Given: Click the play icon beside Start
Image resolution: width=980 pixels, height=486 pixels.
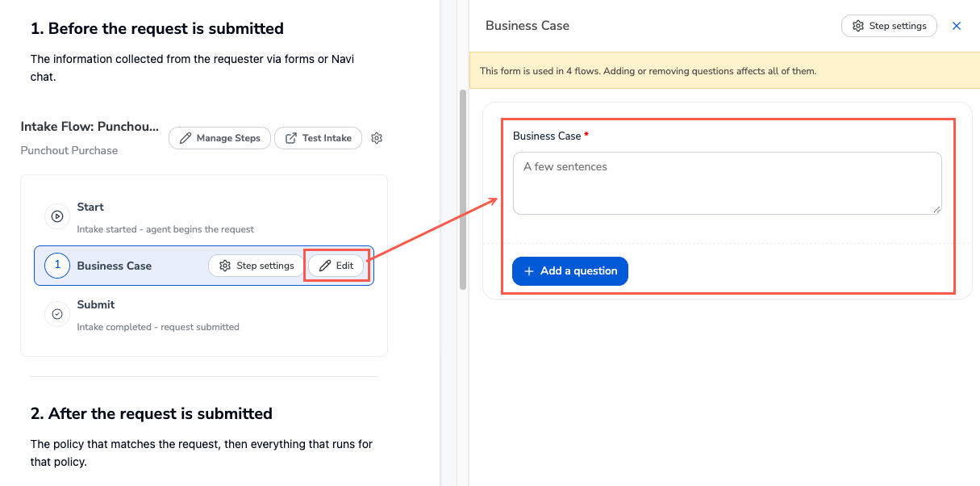Looking at the screenshot, I should pos(57,216).
